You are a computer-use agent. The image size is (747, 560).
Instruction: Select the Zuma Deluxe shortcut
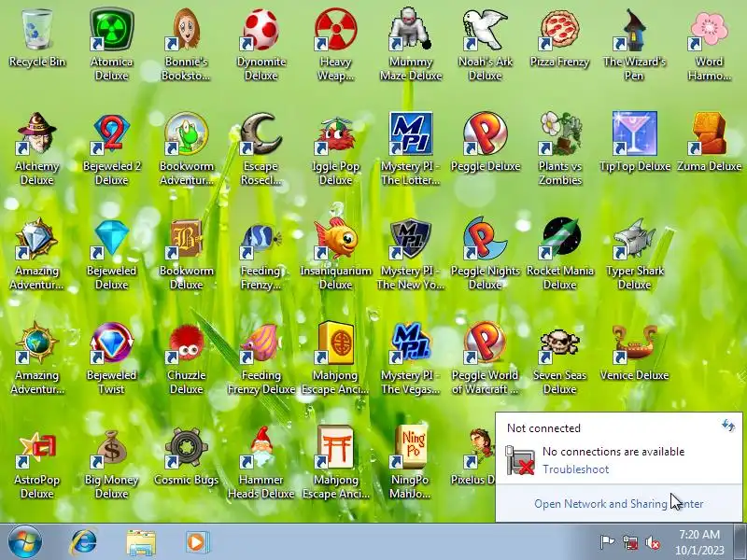pyautogui.click(x=709, y=133)
